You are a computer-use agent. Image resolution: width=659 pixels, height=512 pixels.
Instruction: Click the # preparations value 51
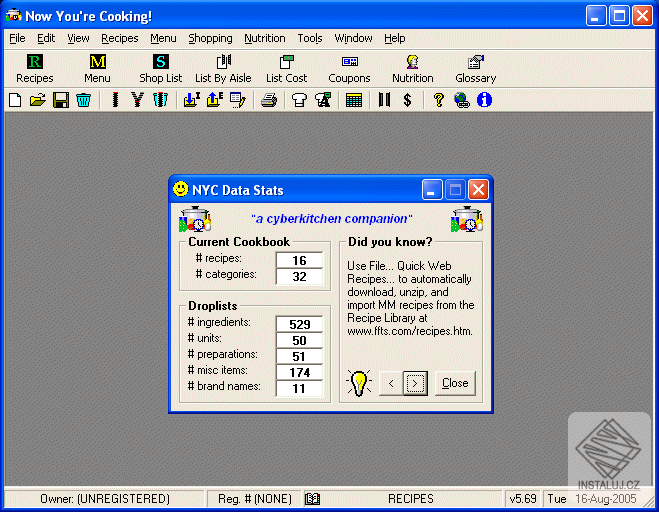299,356
